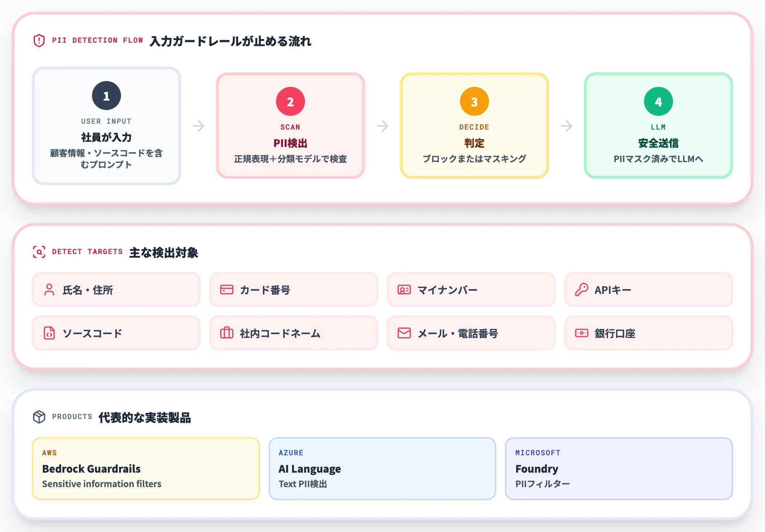Screen dimensions: 765x532
Task: Click the 銀行口座 label
Action: click(x=615, y=333)
